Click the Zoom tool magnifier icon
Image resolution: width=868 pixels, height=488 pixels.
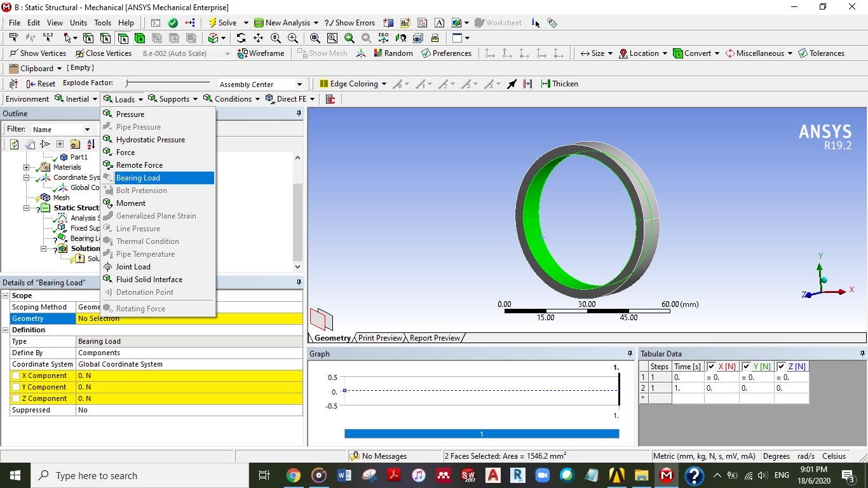tap(275, 38)
